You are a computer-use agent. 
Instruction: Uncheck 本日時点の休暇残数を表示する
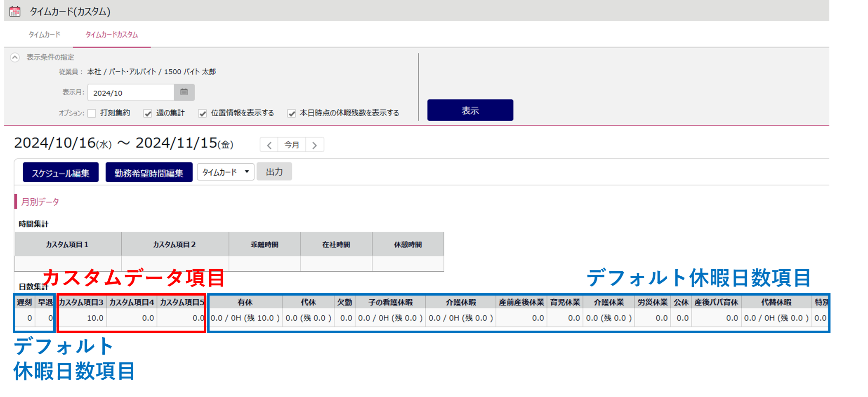[x=292, y=113]
